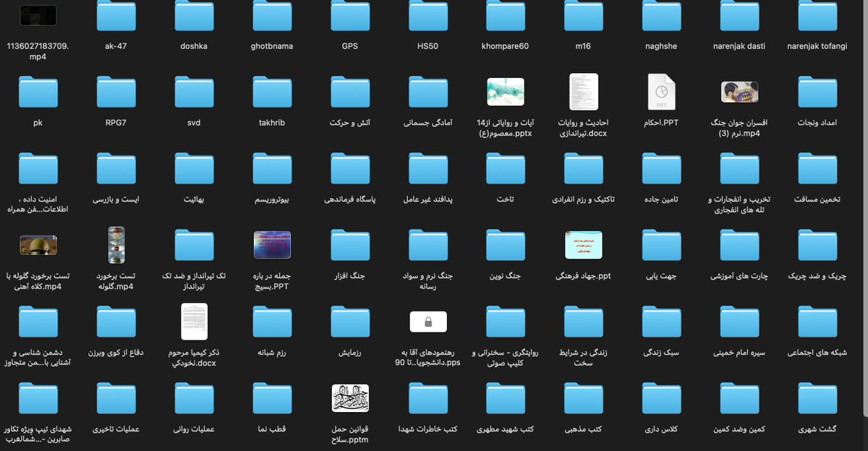Select the احادیث و روایات تیراندازی.docx document
Screen dimensions: 868x451
[584, 92]
